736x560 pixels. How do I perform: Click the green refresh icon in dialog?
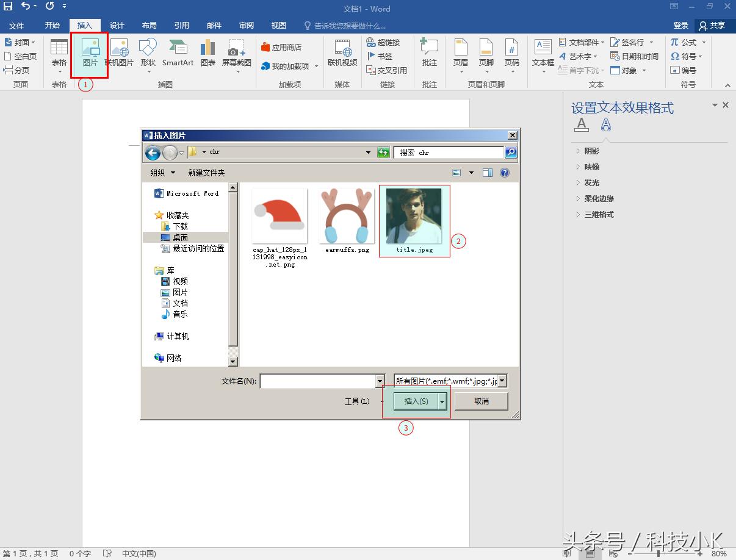(x=383, y=153)
